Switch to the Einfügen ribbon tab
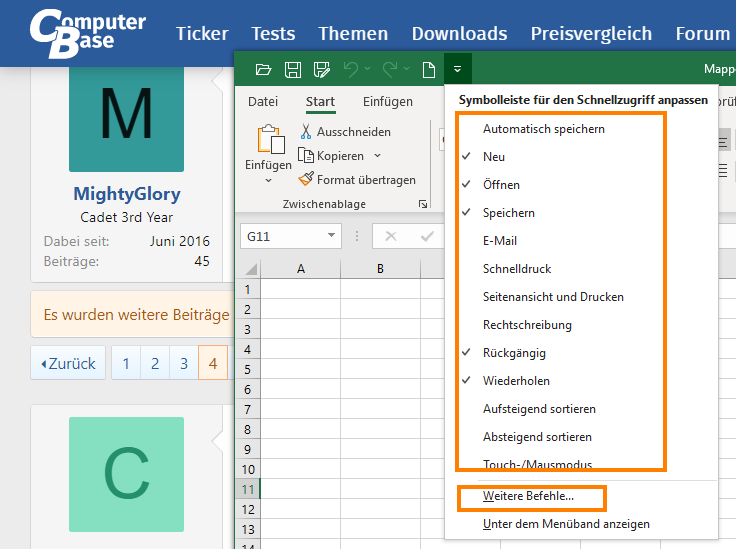This screenshot has height=549, width=736. 388,102
